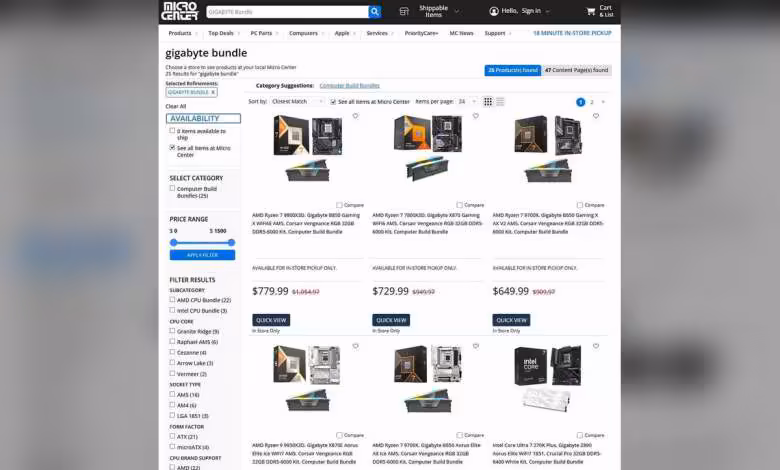Open the store selector icon beside Shippable Items

404,11
